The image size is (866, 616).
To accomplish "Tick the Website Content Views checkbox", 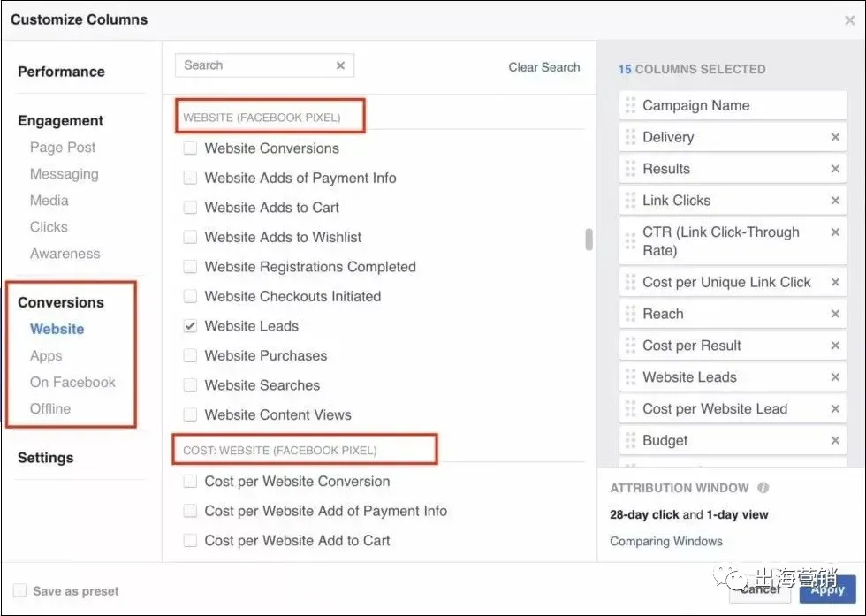I will [x=190, y=414].
